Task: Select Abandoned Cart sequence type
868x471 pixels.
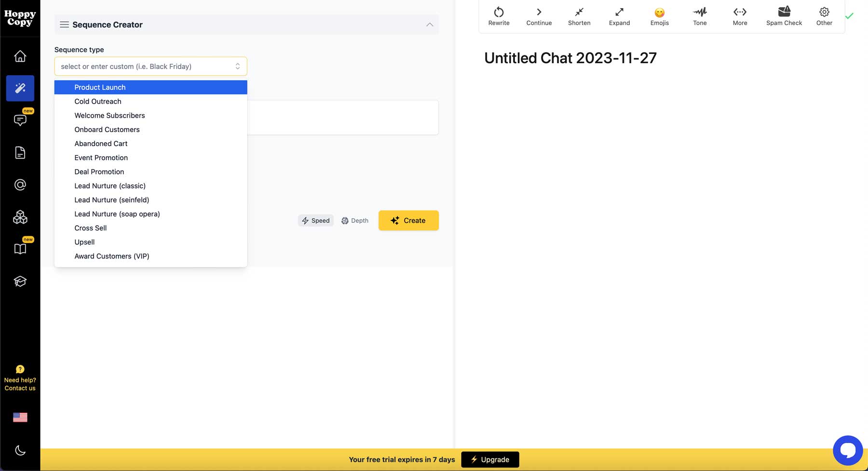Action: (101, 143)
